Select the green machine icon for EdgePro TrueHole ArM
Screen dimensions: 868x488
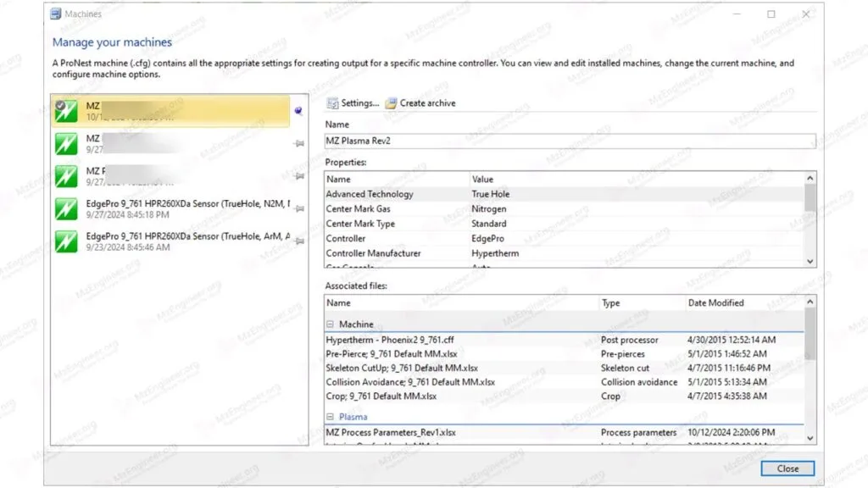pos(65,240)
